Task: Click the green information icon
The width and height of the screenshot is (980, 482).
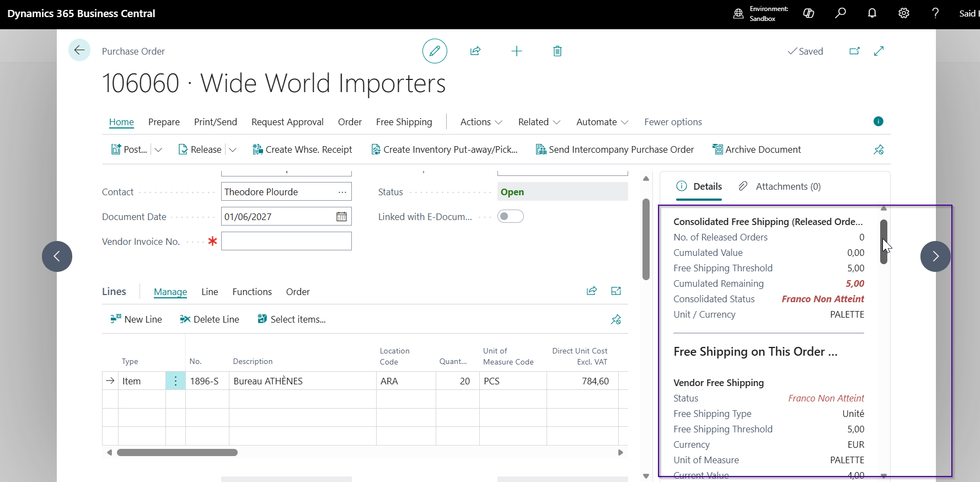Action: point(879,121)
